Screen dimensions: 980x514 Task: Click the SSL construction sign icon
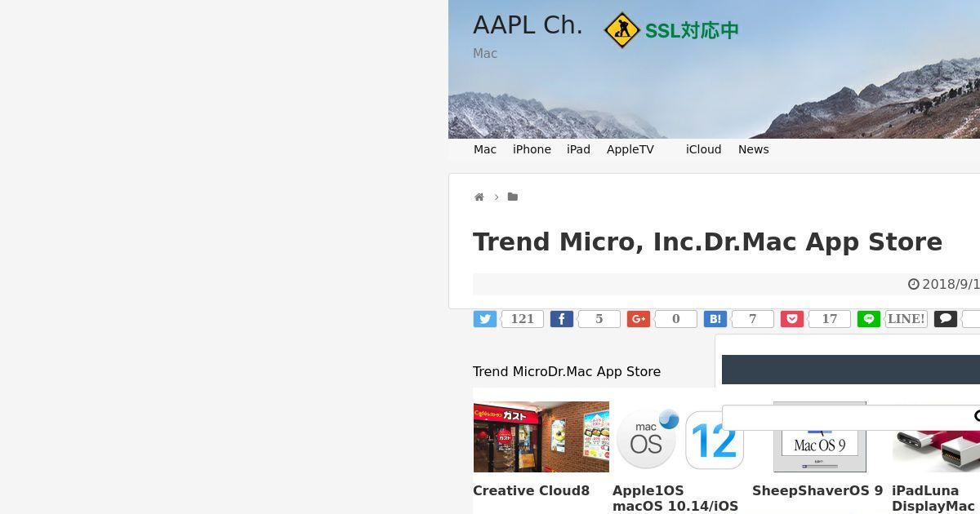[621, 30]
